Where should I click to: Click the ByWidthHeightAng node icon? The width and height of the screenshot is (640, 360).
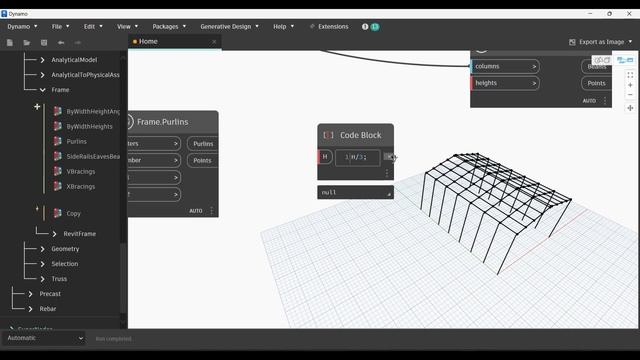58,111
